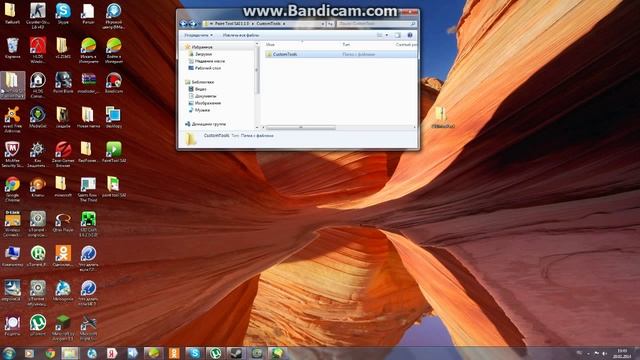The image size is (640, 360).
Task: Select the Компьютер desktop icon
Action: pos(12,256)
